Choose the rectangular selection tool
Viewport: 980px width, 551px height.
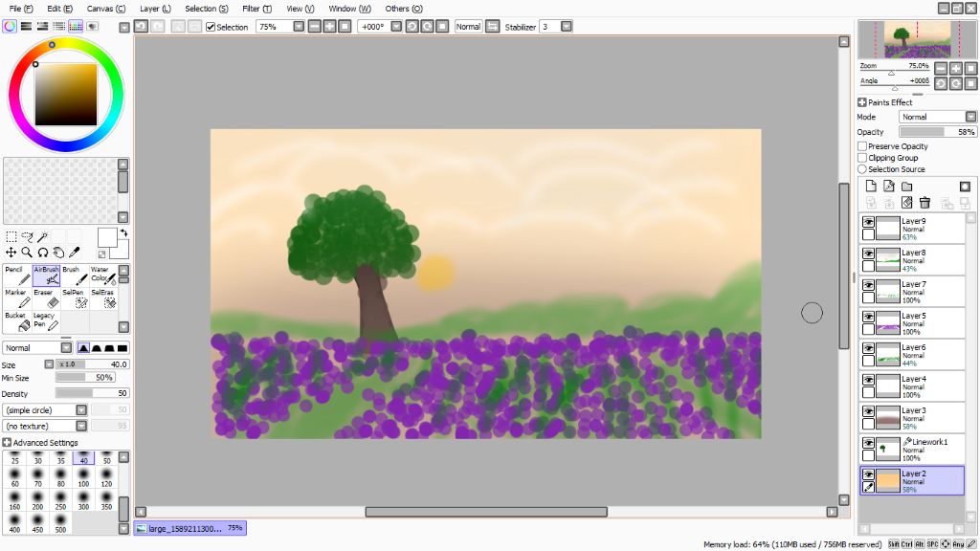click(11, 237)
